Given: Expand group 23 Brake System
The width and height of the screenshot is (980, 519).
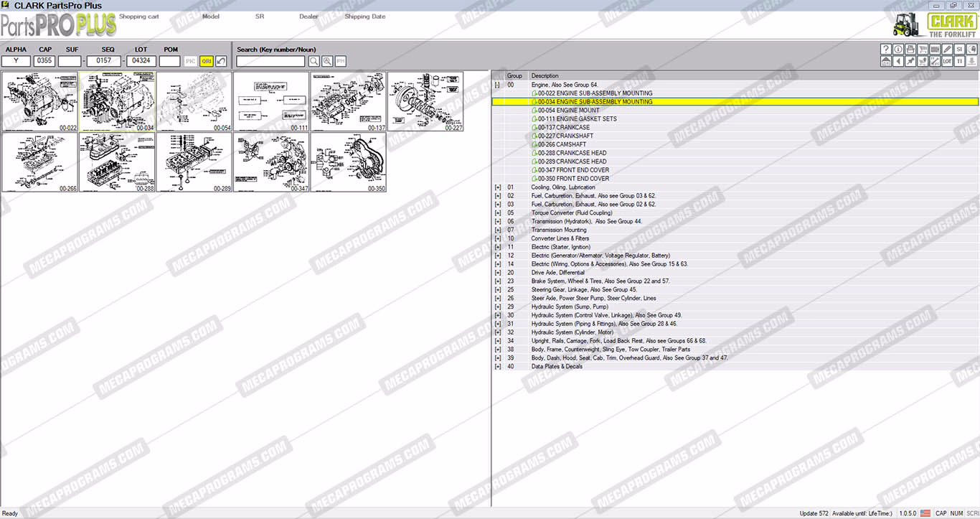Looking at the screenshot, I should [497, 281].
